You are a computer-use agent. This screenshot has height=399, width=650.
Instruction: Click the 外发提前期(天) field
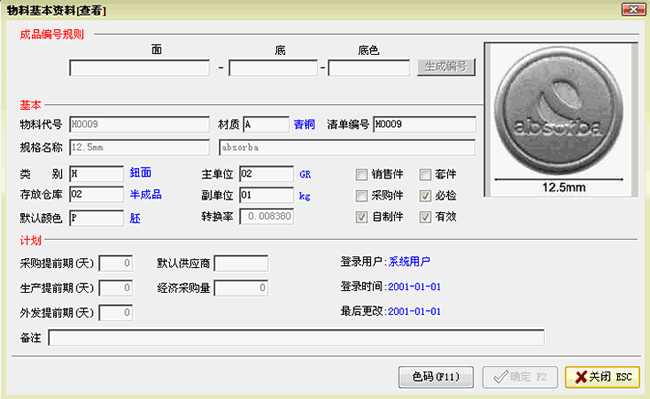[x=116, y=312]
